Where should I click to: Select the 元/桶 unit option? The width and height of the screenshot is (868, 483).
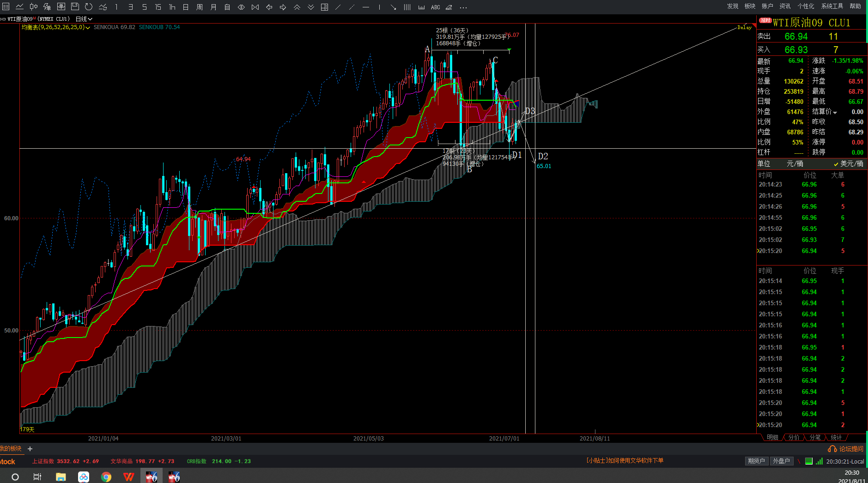pyautogui.click(x=795, y=164)
